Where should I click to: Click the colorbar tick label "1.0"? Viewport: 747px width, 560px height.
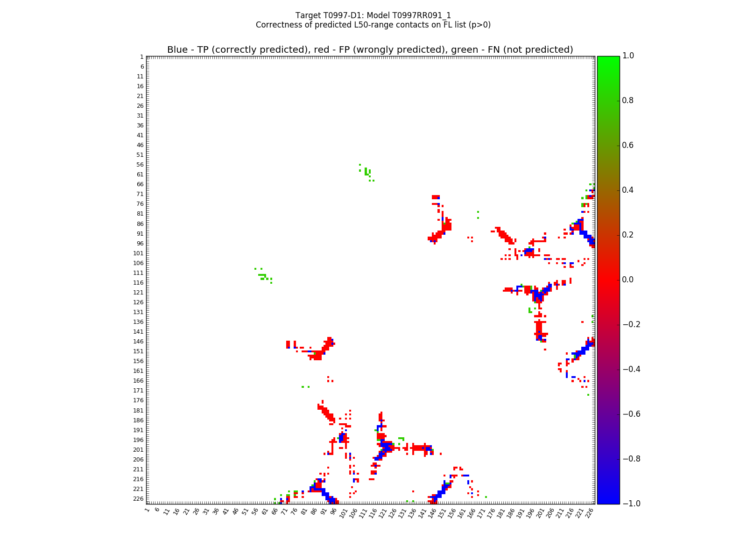[628, 56]
